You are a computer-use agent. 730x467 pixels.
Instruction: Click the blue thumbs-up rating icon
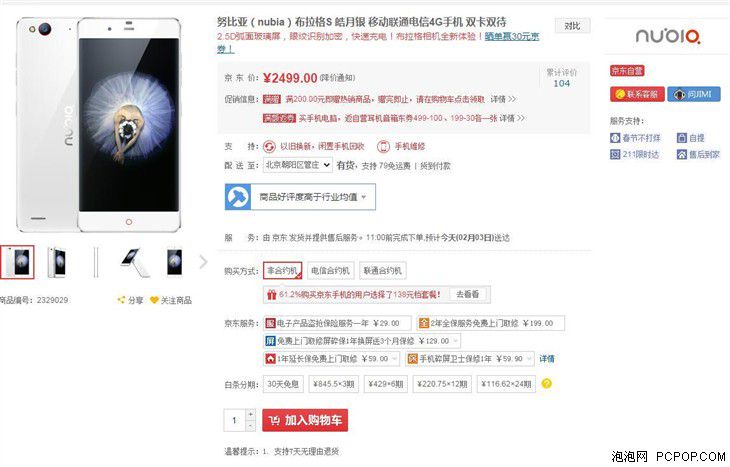point(237,197)
